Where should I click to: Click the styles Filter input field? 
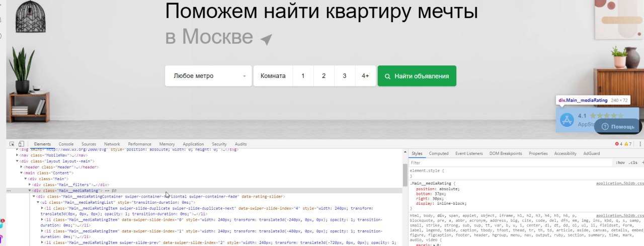(511, 163)
